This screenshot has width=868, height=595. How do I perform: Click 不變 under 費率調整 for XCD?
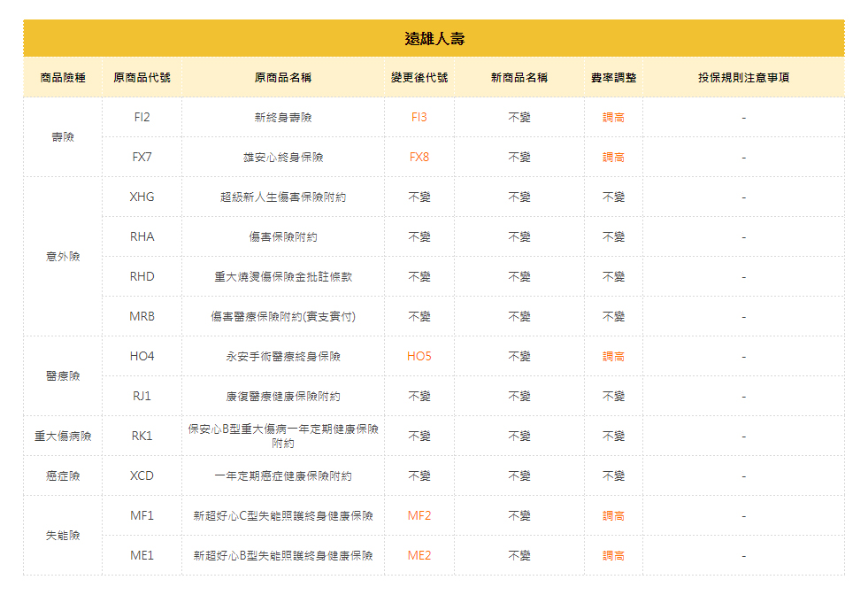point(613,475)
